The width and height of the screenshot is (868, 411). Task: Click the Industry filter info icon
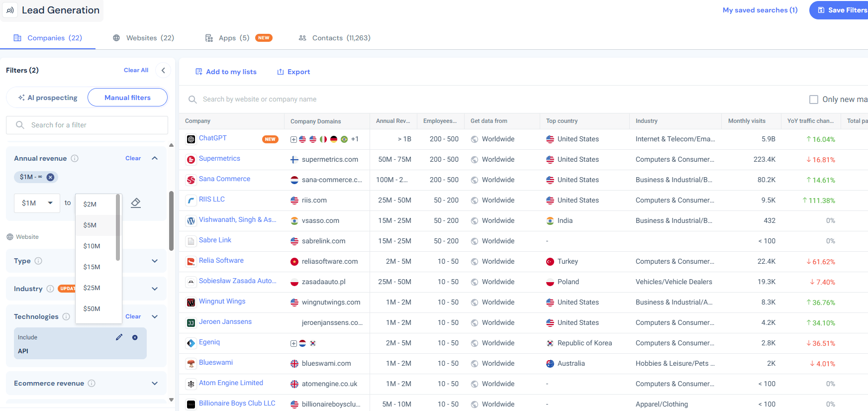(50, 289)
